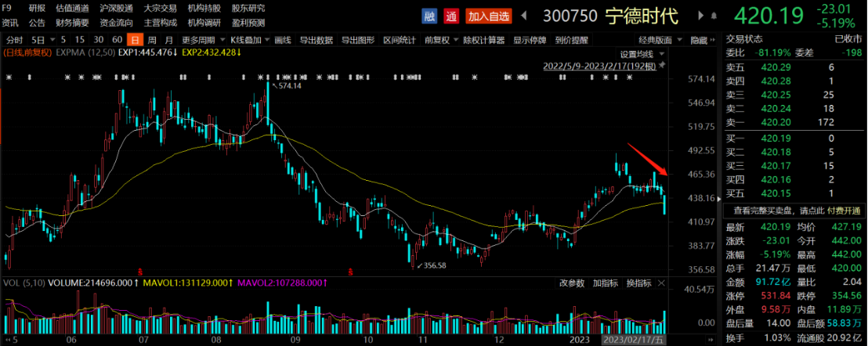The height and width of the screenshot is (346, 868).
Task: Select the 5-minute K-line period
Action: [63, 40]
